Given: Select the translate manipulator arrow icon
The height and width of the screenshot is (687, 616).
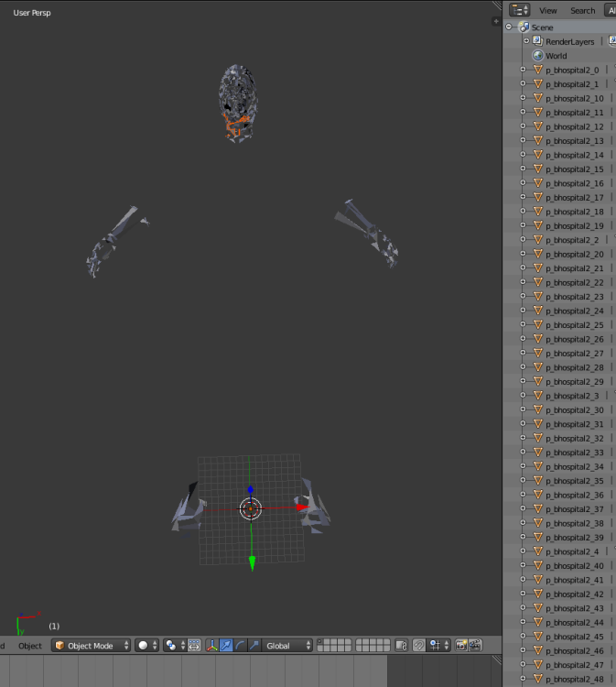Looking at the screenshot, I should (x=226, y=646).
